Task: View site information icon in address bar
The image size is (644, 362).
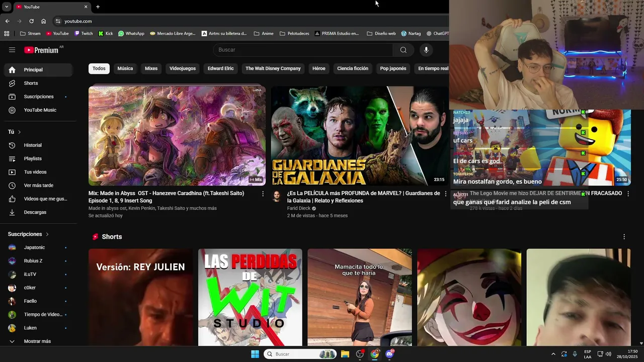Action: click(x=58, y=21)
